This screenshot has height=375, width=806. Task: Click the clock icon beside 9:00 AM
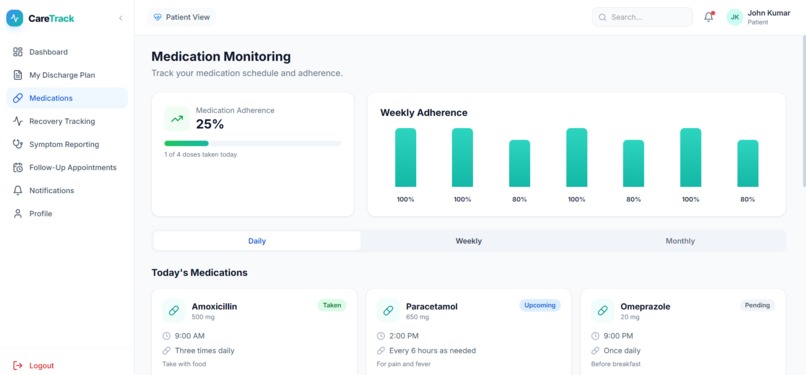point(167,336)
